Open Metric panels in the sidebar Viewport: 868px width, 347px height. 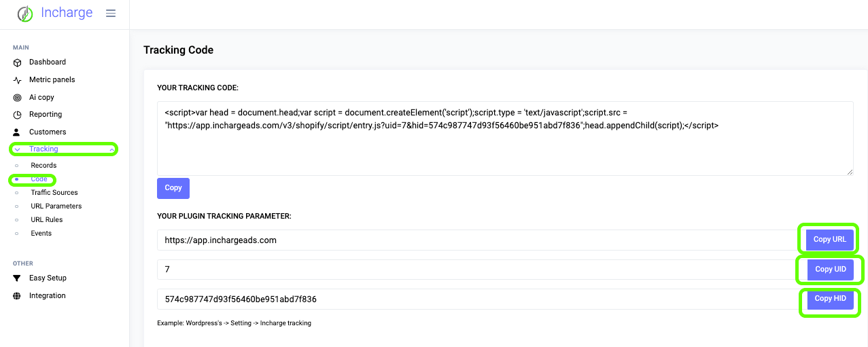(52, 79)
